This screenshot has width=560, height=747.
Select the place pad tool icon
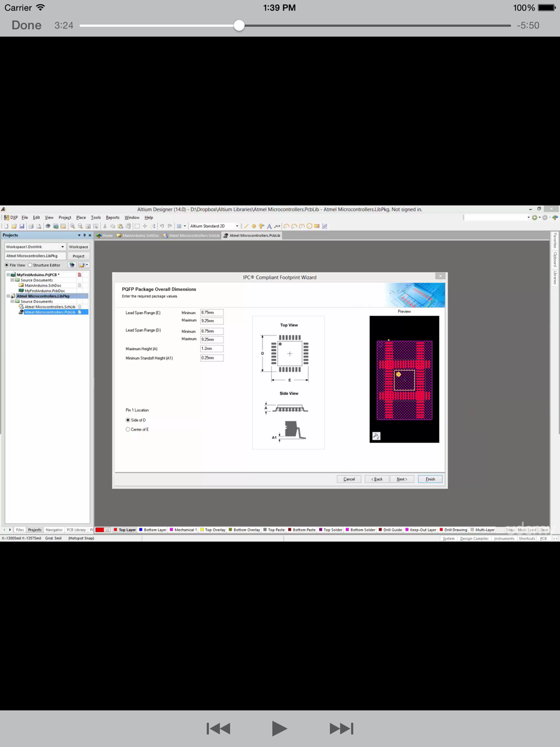click(x=254, y=226)
